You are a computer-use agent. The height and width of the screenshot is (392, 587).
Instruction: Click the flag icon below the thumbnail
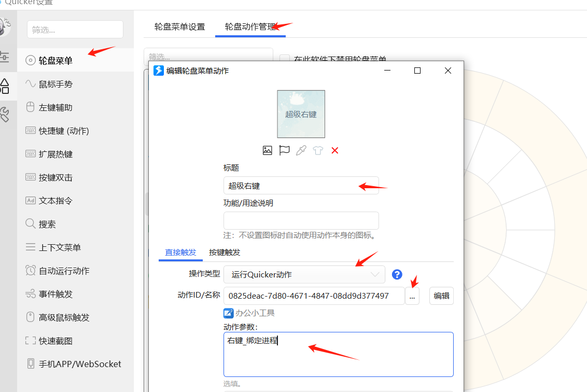(284, 150)
